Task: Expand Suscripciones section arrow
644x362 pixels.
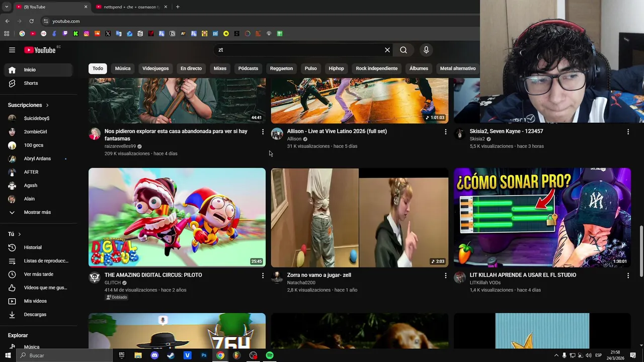Action: click(x=47, y=105)
